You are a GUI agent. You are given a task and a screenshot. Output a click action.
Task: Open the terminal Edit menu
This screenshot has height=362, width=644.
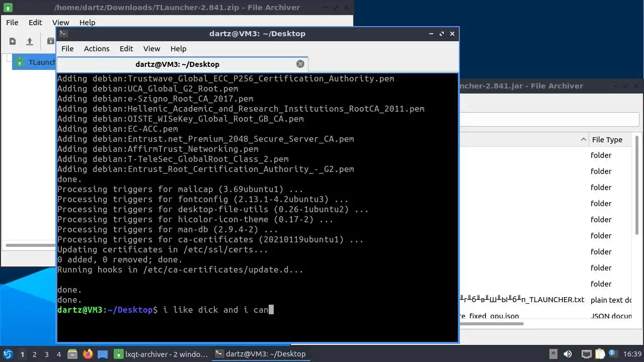[x=126, y=49]
